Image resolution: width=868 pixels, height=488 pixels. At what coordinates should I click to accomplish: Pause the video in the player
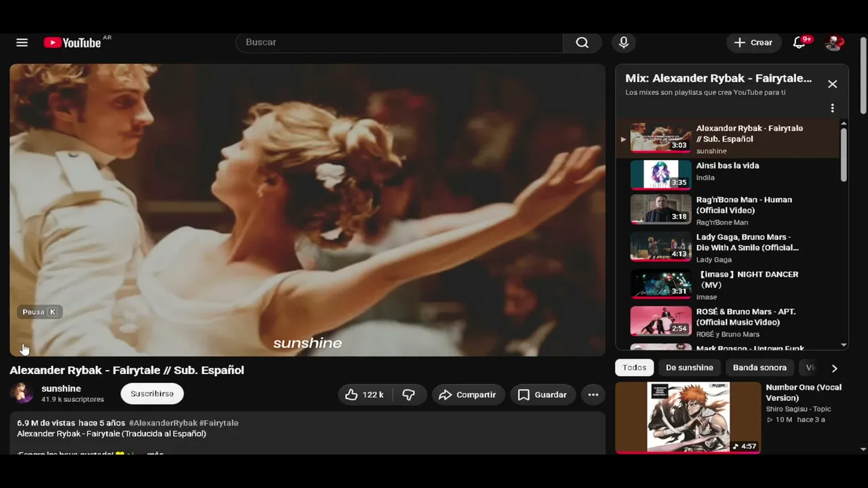click(24, 348)
